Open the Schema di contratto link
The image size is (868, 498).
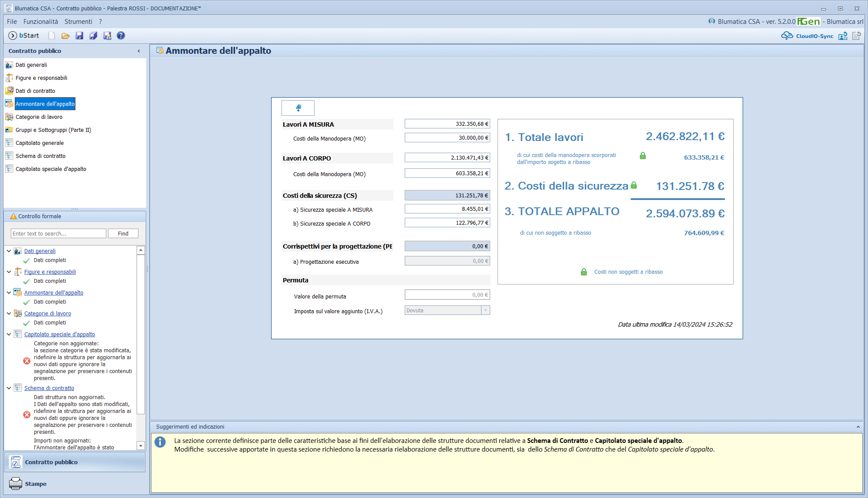tap(49, 388)
